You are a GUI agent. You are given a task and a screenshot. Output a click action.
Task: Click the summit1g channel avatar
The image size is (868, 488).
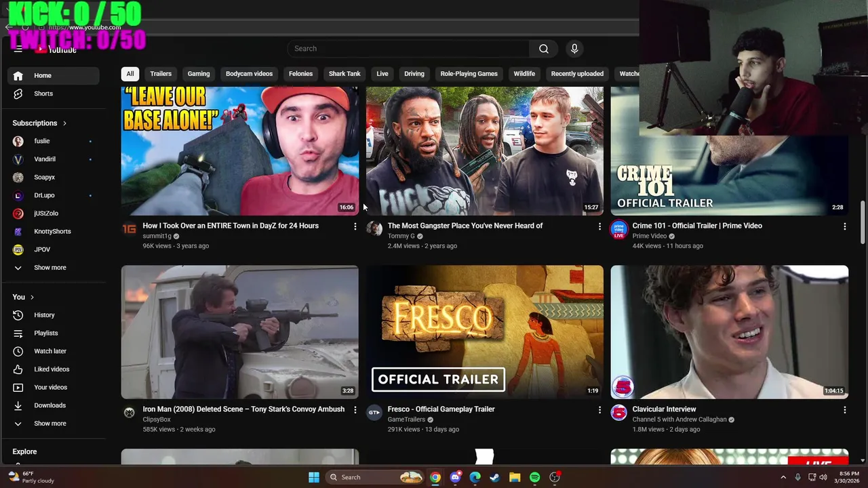[130, 229]
